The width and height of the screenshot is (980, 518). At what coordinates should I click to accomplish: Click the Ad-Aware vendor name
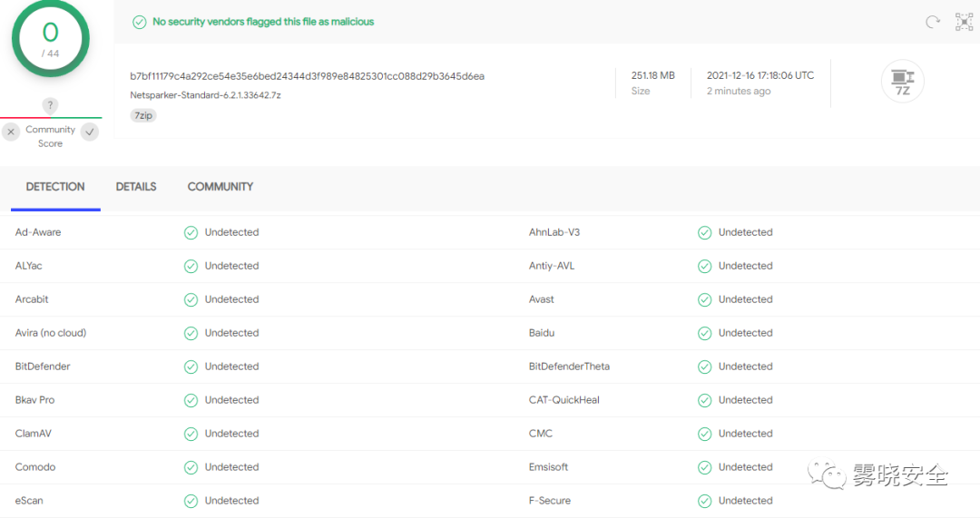coord(38,232)
